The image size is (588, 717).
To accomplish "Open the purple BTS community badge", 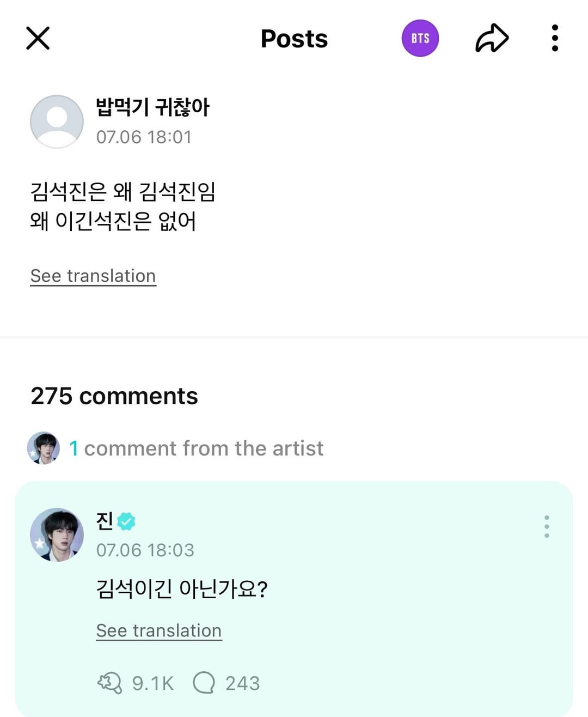I will (420, 38).
